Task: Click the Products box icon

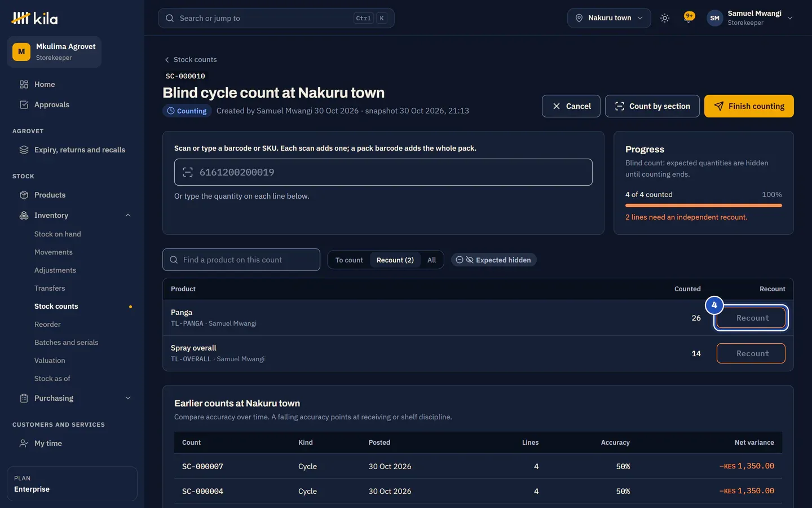Action: pos(24,195)
